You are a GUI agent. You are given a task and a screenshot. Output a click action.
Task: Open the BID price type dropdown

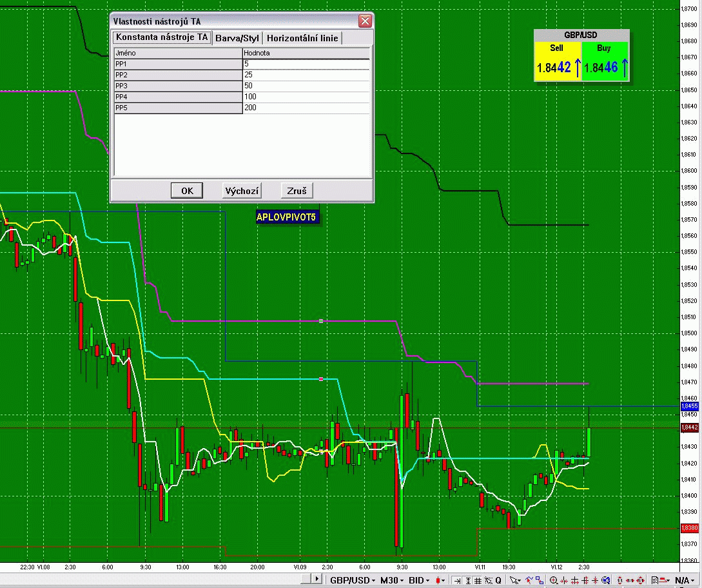click(419, 580)
